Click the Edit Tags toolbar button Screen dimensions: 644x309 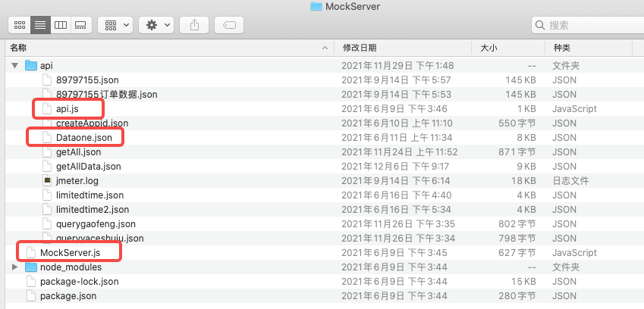pos(229,25)
